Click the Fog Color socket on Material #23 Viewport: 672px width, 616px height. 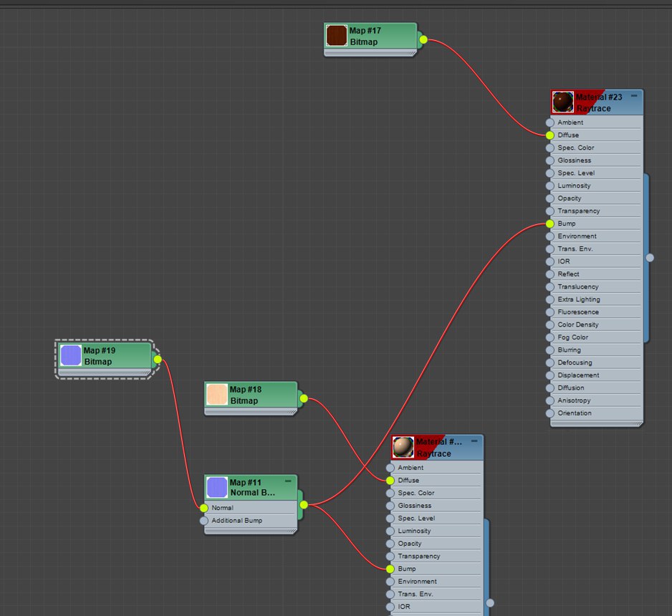550,337
